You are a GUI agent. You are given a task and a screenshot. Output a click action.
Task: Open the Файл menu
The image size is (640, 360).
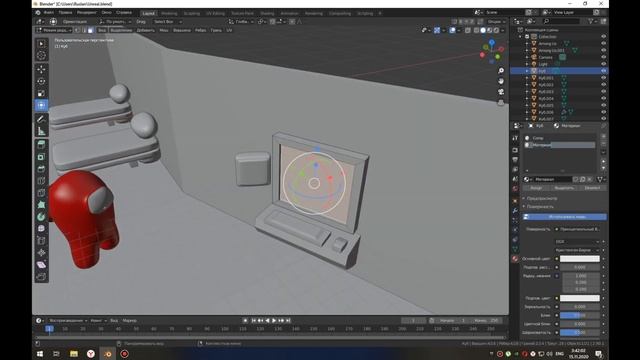[x=48, y=13]
